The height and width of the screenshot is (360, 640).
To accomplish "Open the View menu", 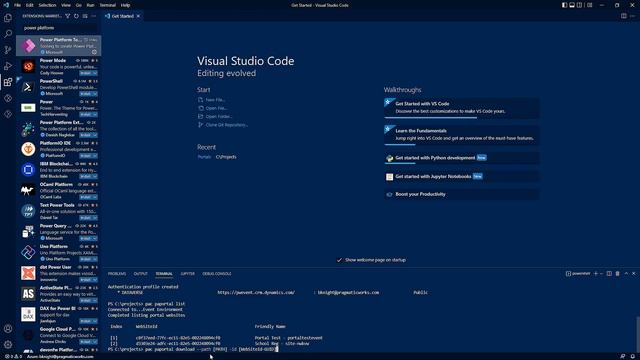I will pyautogui.click(x=66, y=5).
